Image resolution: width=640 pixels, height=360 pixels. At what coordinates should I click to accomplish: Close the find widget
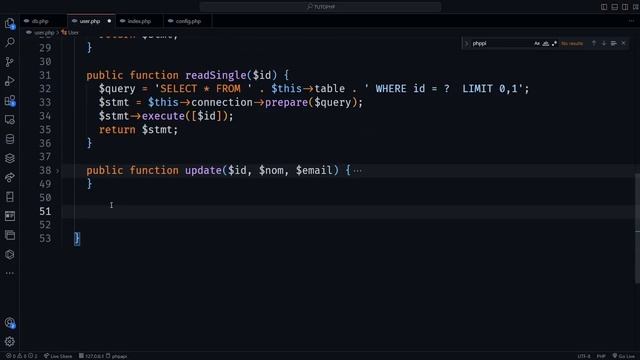(623, 43)
